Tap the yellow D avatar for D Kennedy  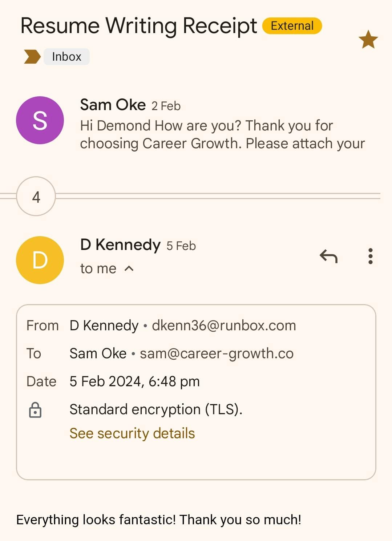pos(40,260)
